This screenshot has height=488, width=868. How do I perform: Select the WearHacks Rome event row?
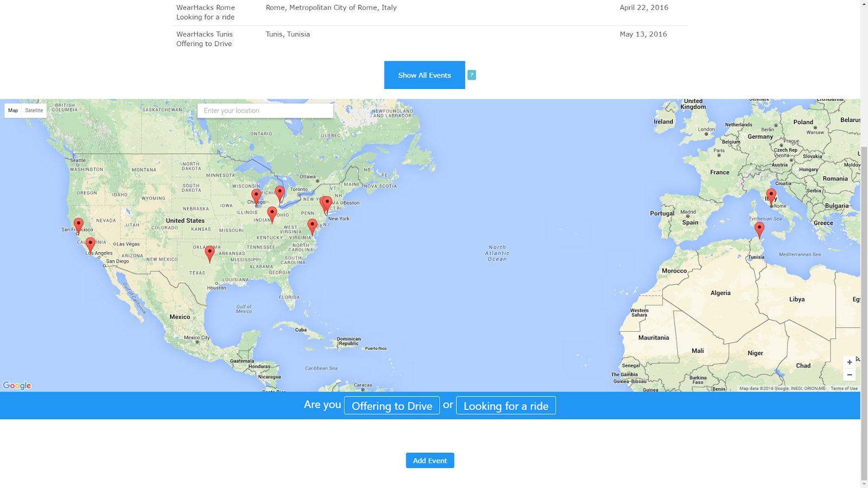[430, 12]
